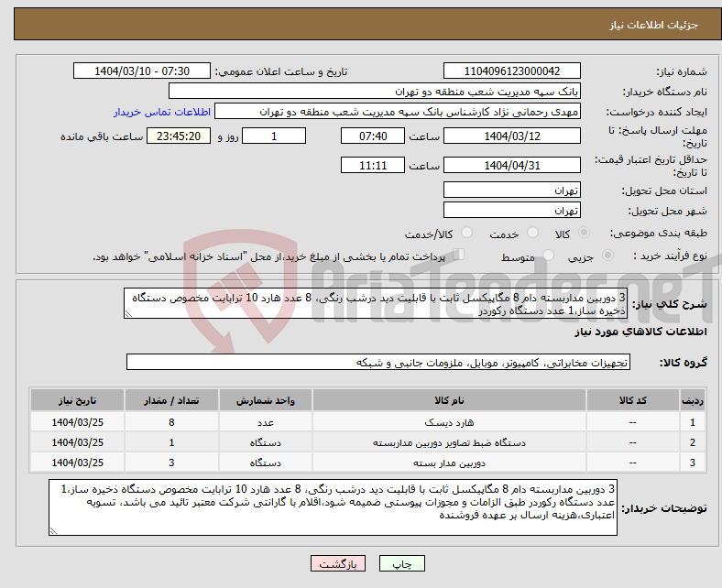Screen dimensions: 722x588
Task: Click the دستگاه ضبط تصاویر دوربین مداربسته cell
Action: click(x=449, y=442)
